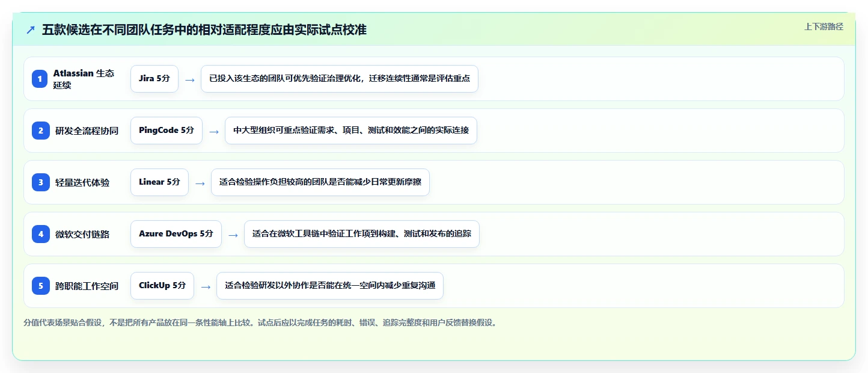Select the number 2 badge
This screenshot has width=868, height=373.
(40, 131)
